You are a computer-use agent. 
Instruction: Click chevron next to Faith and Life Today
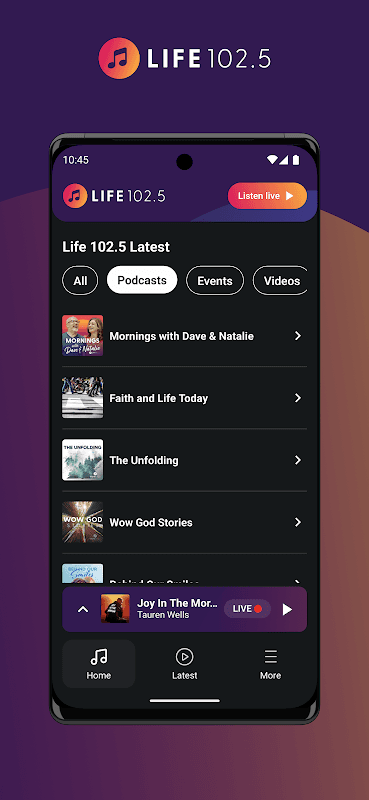[x=298, y=398]
